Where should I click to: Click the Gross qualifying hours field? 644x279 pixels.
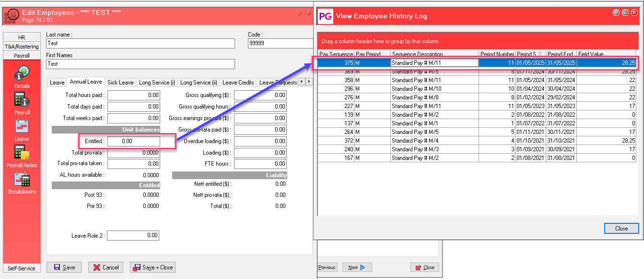tap(260, 107)
